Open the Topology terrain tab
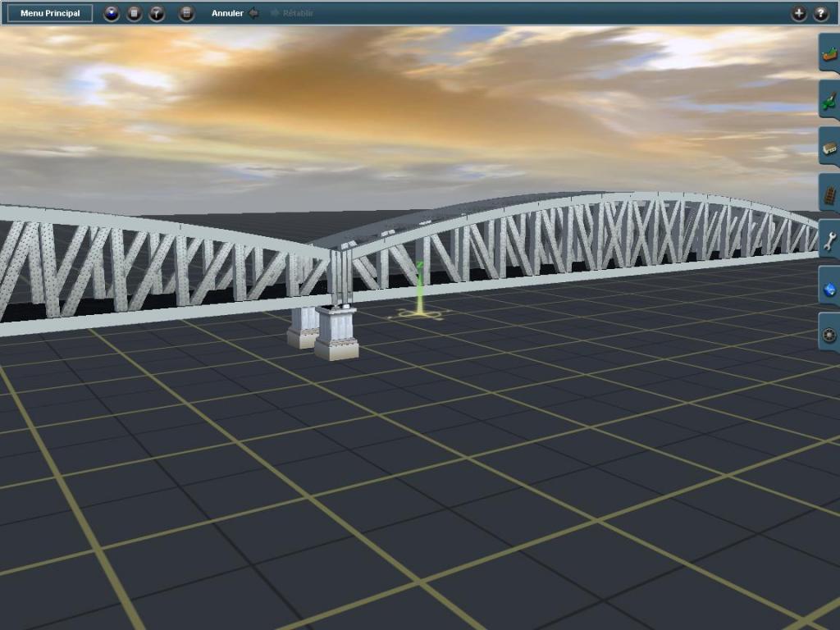Image resolution: width=840 pixels, height=630 pixels. (829, 53)
